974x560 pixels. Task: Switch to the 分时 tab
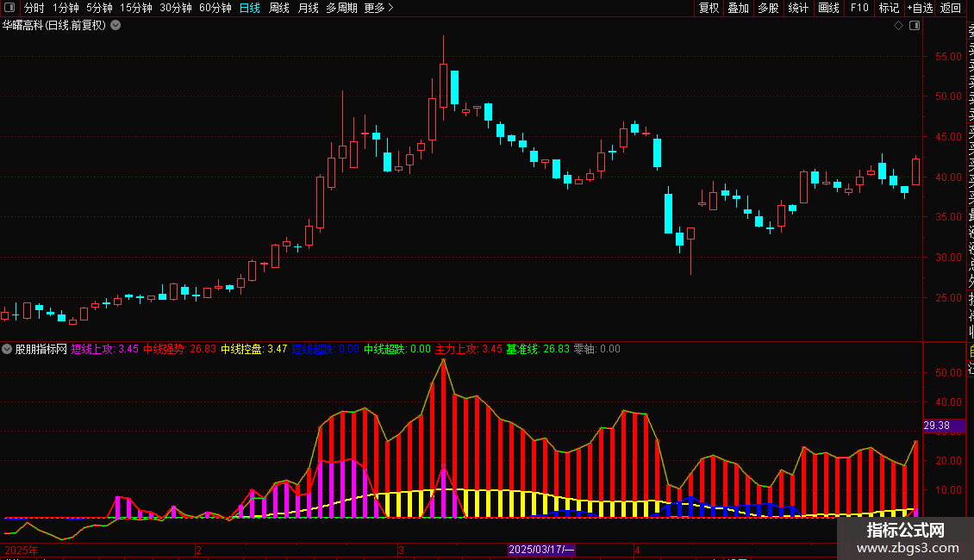point(34,8)
